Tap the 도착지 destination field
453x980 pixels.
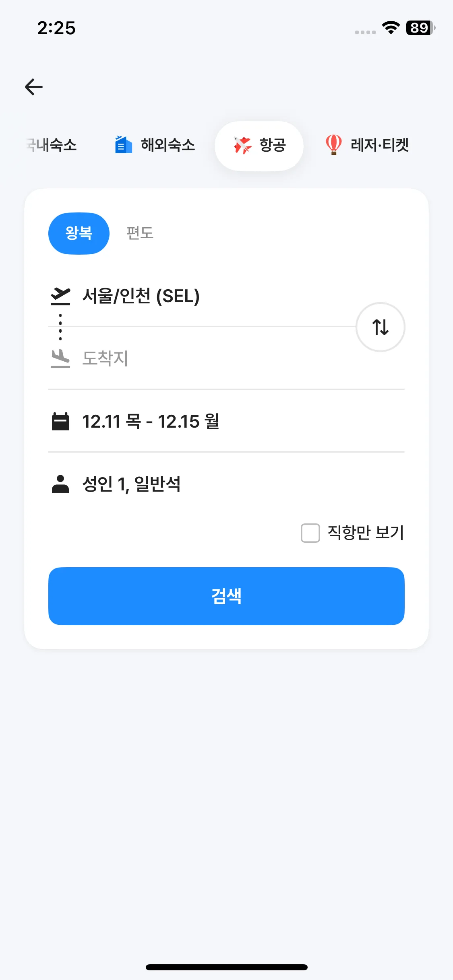click(105, 358)
